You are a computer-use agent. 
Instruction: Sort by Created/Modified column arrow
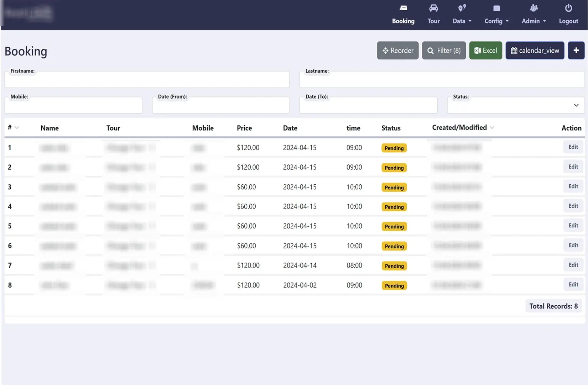point(492,128)
